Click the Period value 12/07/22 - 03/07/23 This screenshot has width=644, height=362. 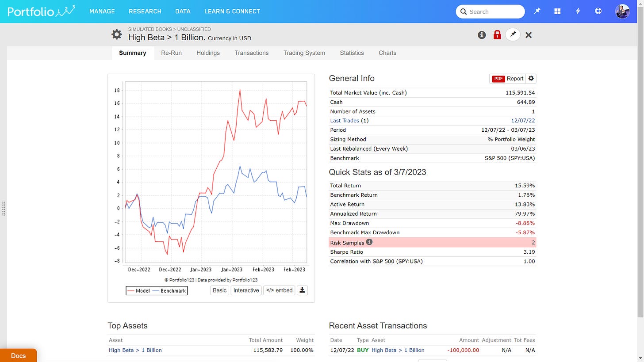pyautogui.click(x=508, y=130)
